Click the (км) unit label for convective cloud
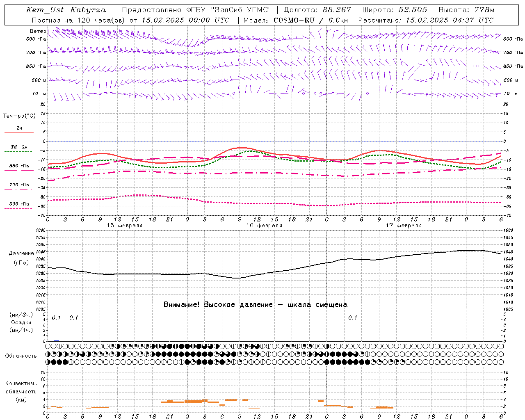The image size is (525, 420). click(x=21, y=399)
